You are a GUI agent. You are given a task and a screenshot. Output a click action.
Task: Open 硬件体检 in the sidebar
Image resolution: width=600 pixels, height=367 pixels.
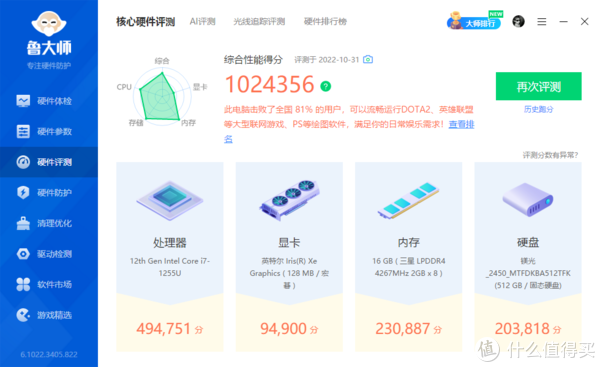[49, 101]
